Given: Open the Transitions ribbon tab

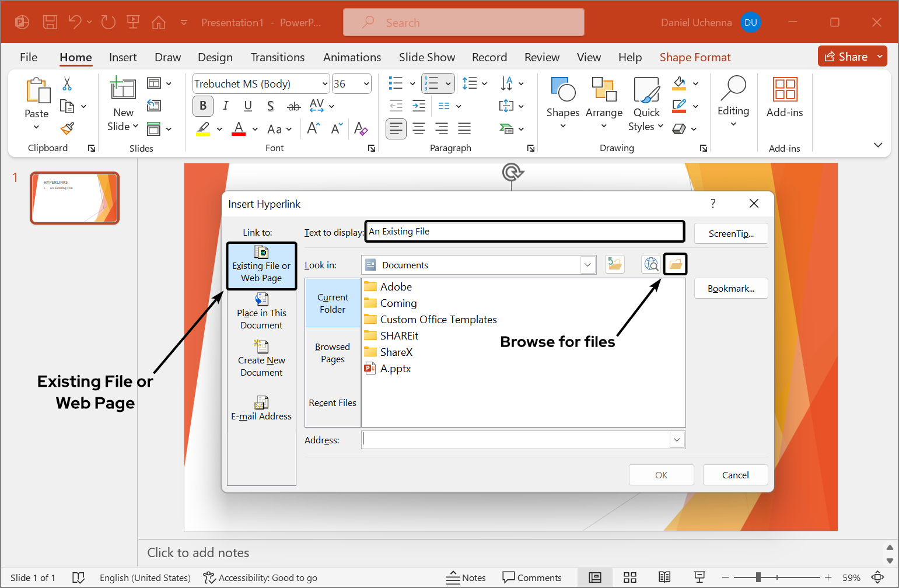Looking at the screenshot, I should coord(277,57).
